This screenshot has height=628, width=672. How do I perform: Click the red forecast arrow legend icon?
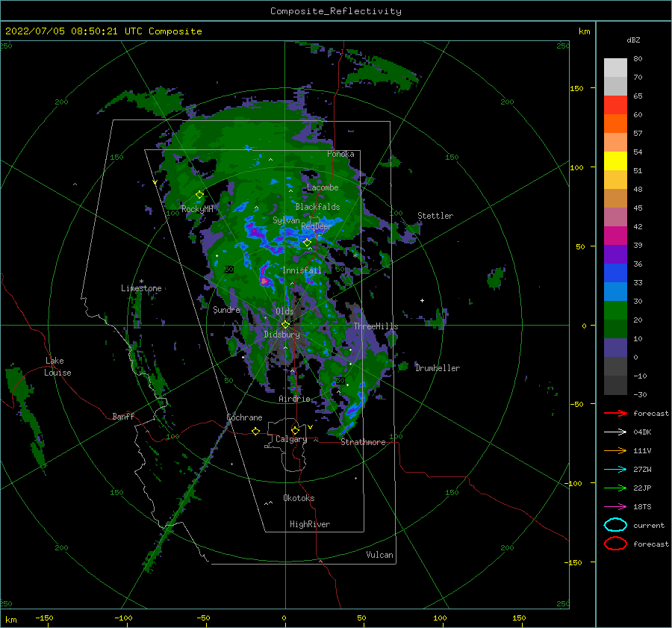(x=615, y=413)
